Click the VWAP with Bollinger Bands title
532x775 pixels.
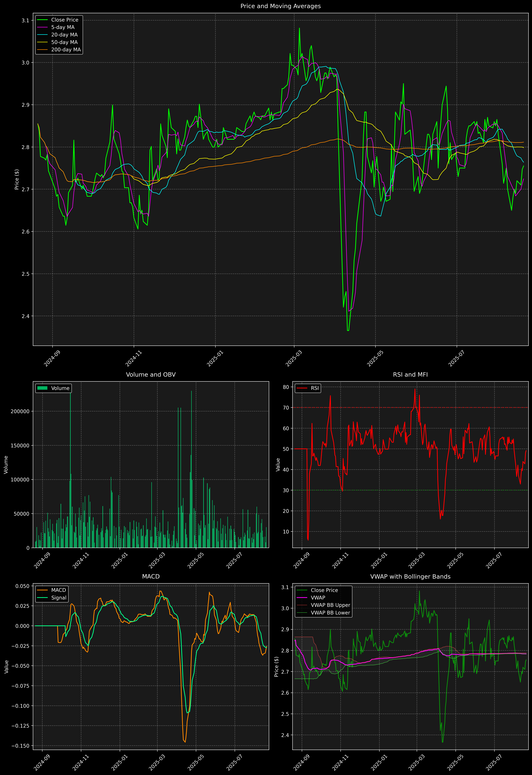click(410, 576)
